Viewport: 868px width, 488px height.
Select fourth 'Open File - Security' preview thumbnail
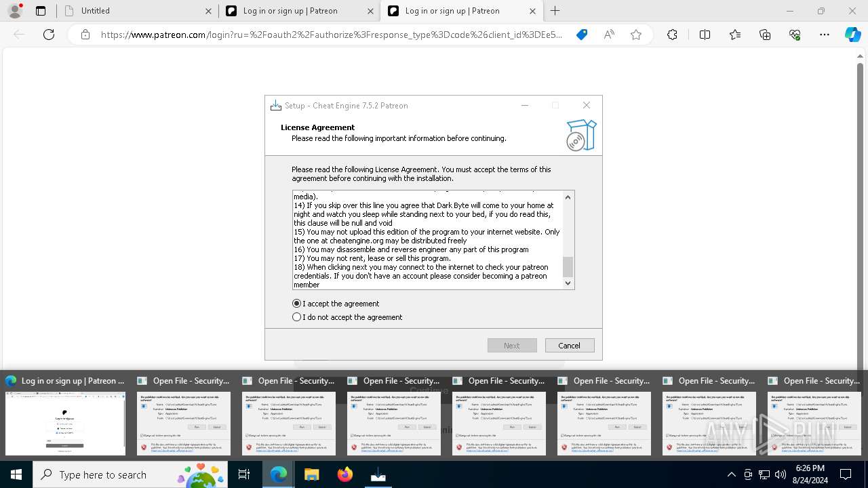click(x=499, y=416)
